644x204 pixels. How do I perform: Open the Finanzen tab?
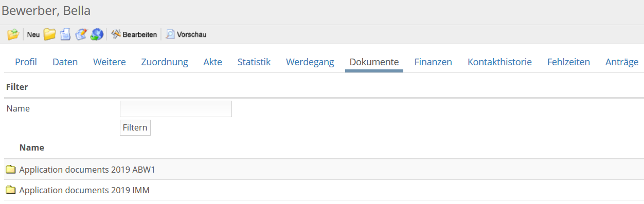[433, 62]
